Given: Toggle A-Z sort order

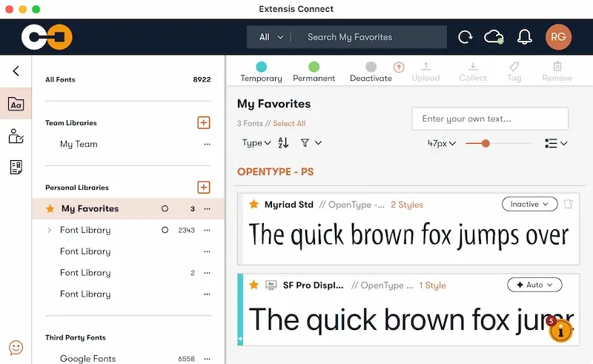Looking at the screenshot, I should (283, 142).
